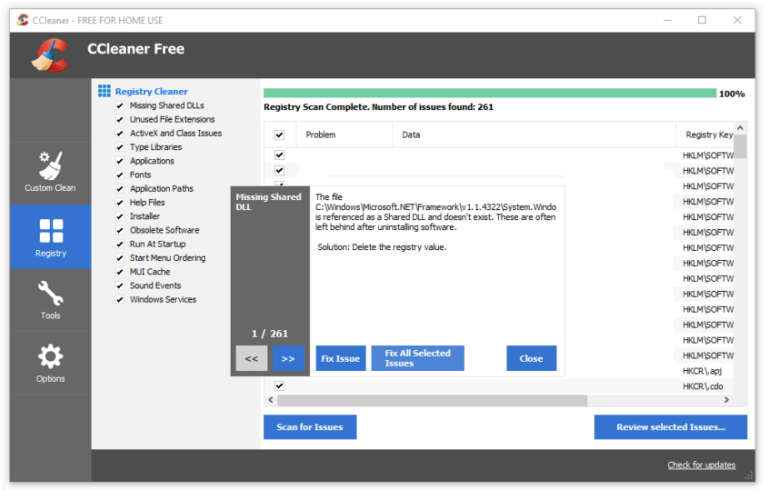Screen dimensions: 768x496
Task: Uncheck Missing Shared DLLs
Action: [x=120, y=106]
